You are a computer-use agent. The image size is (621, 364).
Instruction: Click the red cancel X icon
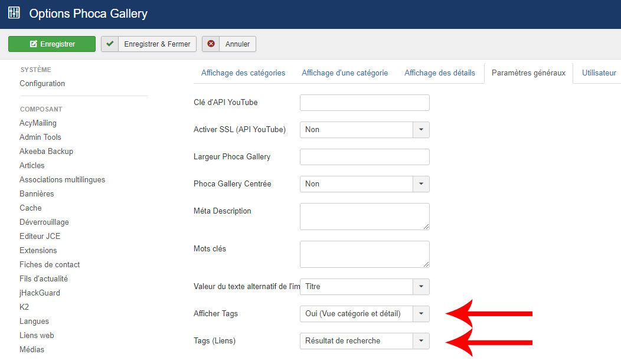[x=211, y=44]
